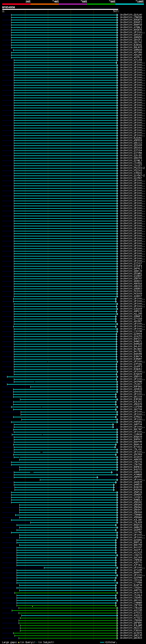Image resolution: width=146 pixels, height=644 pixels.
Task: Open hit UniRef100_B8LNI5
Action: pos(131,47)
